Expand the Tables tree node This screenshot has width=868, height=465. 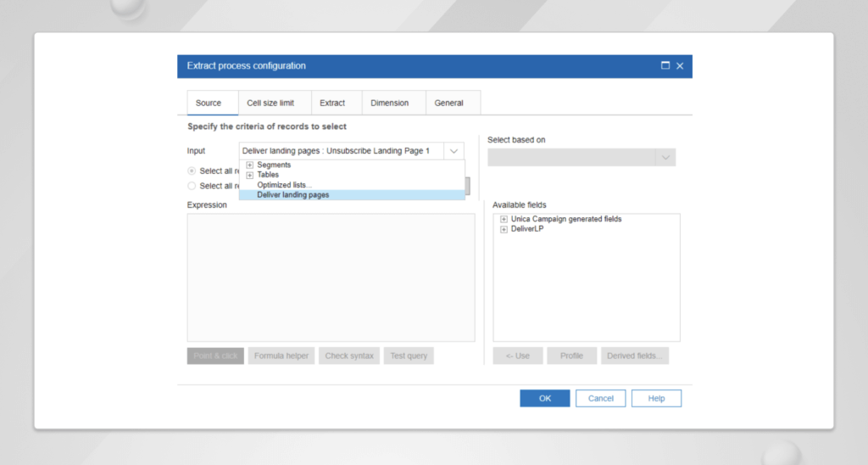[250, 175]
